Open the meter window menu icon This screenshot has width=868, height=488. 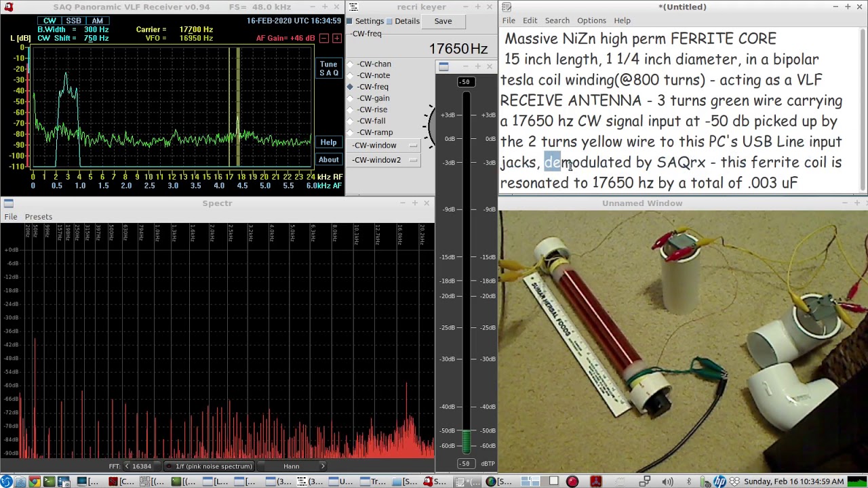pos(443,66)
